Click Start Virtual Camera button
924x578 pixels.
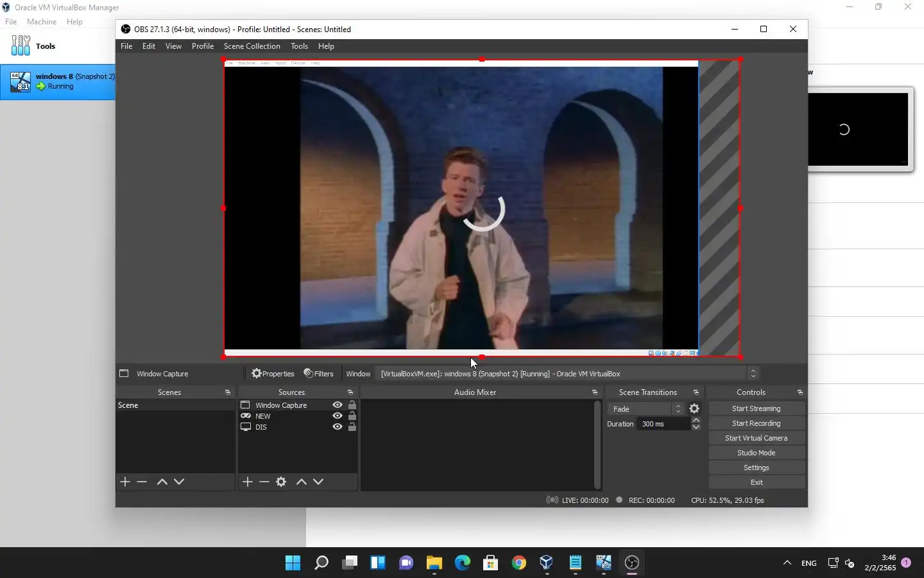pyautogui.click(x=757, y=438)
